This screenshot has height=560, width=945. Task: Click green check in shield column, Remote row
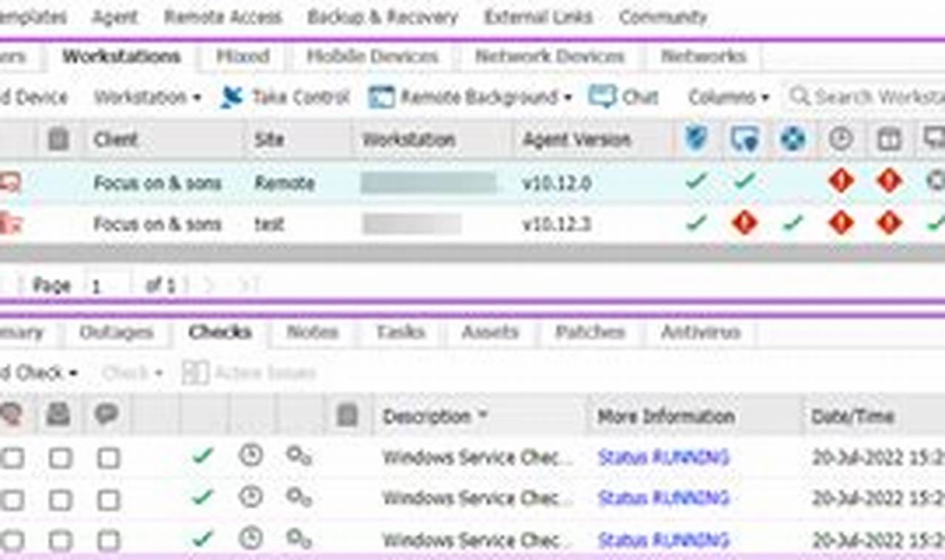695,181
